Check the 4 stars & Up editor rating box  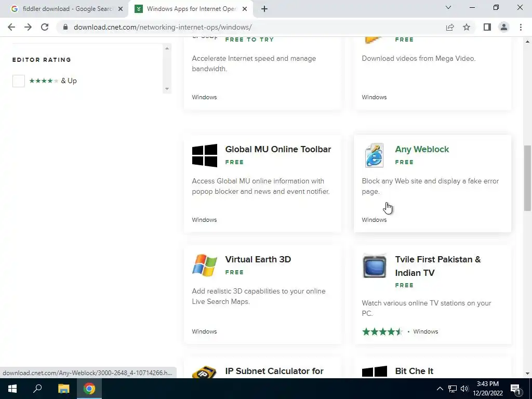[19, 81]
